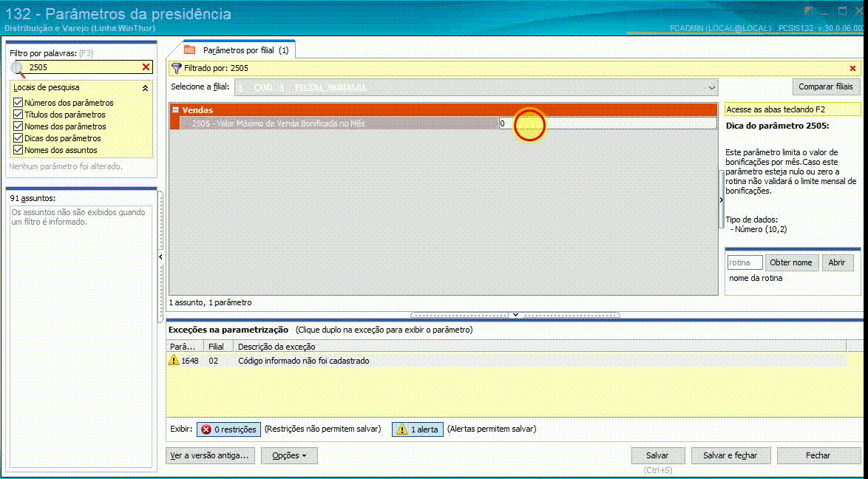
Task: Click '91 assuntos:' label
Action: click(33, 198)
